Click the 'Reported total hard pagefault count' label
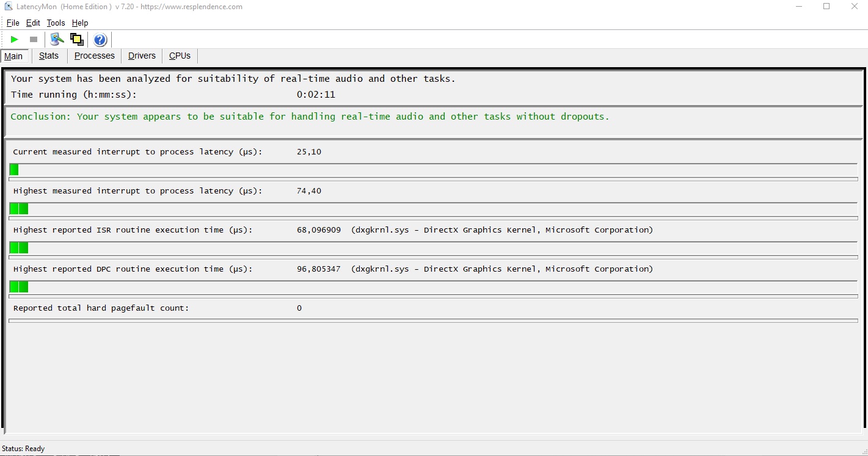 [101, 308]
